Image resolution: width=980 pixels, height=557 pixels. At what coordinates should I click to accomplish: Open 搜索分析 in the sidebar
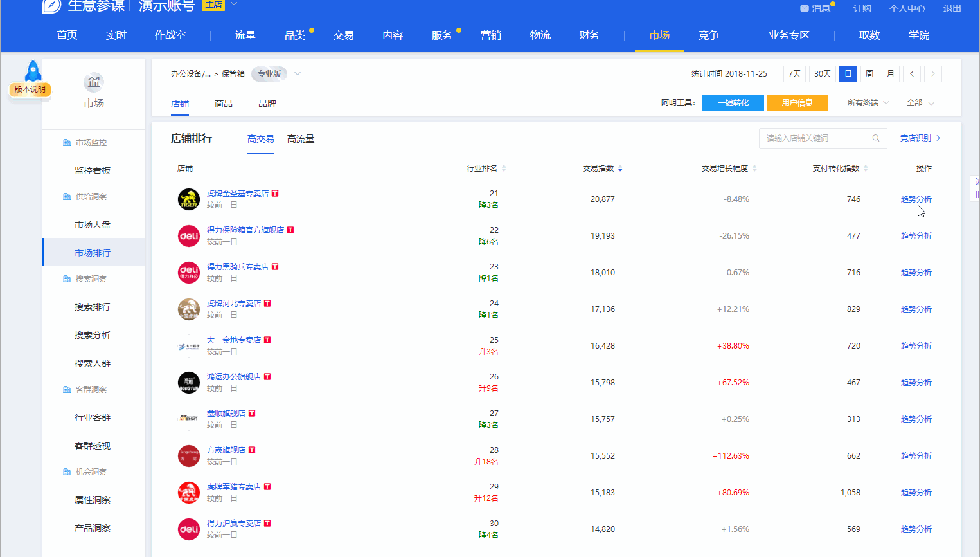click(x=93, y=335)
